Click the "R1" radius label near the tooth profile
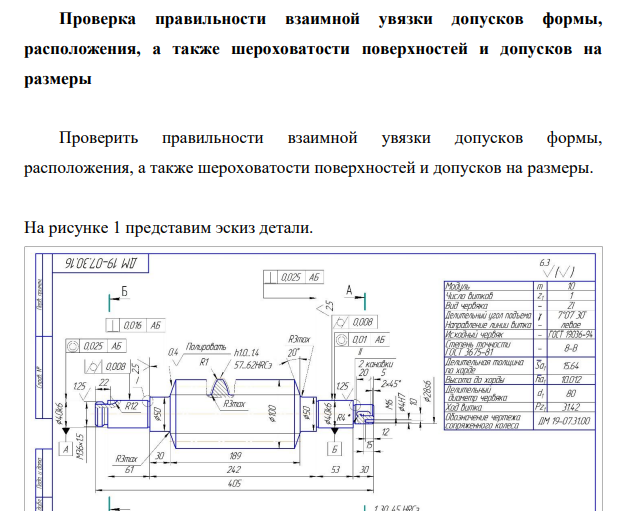This screenshot has height=511, width=618. click(204, 361)
